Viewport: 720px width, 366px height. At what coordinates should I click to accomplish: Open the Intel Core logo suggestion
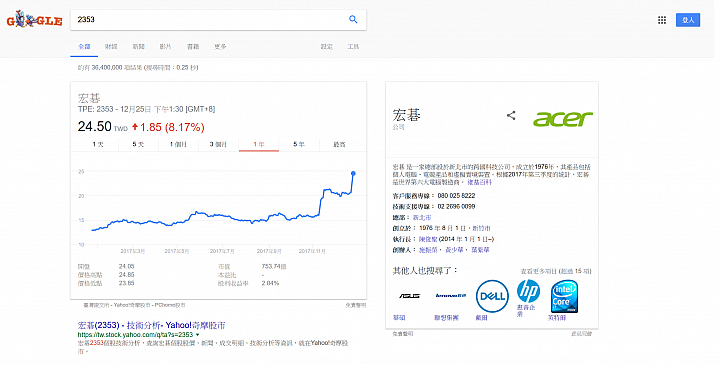(x=564, y=297)
